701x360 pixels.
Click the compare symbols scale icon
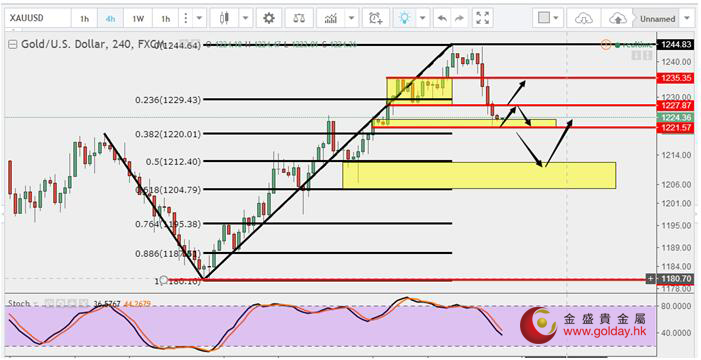click(x=299, y=18)
